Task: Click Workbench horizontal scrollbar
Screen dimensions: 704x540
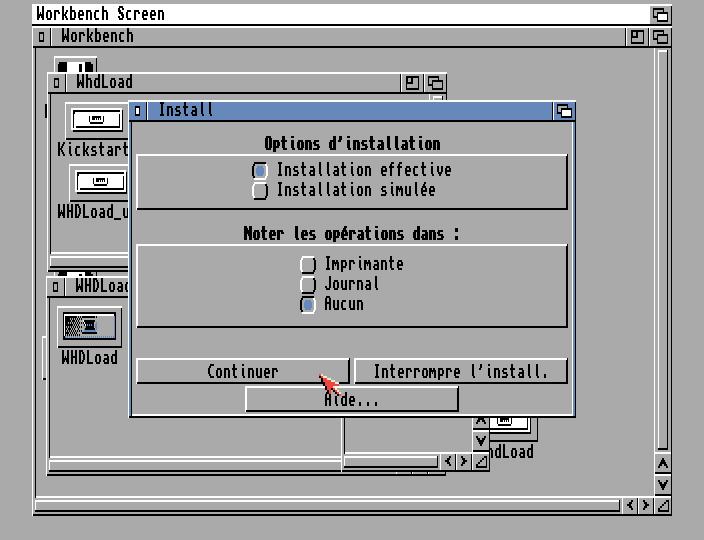Action: click(x=328, y=506)
